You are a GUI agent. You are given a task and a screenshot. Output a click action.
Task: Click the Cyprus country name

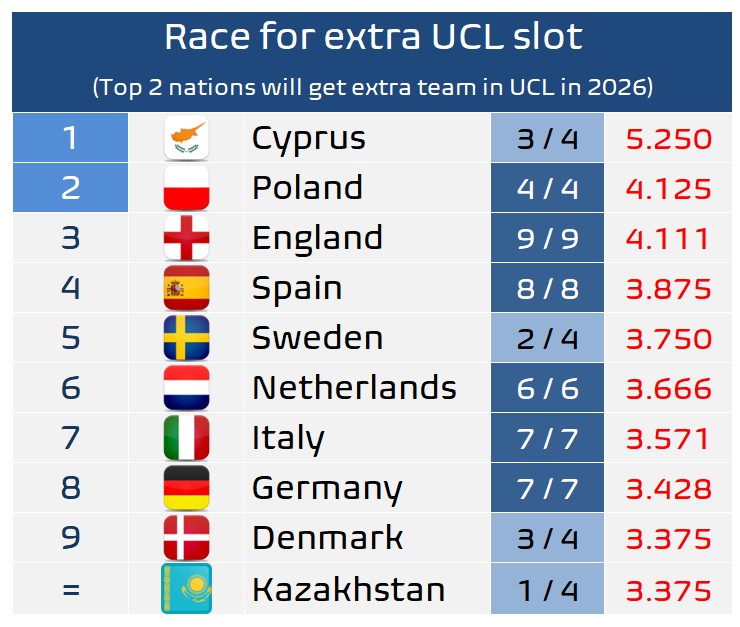[x=309, y=138]
